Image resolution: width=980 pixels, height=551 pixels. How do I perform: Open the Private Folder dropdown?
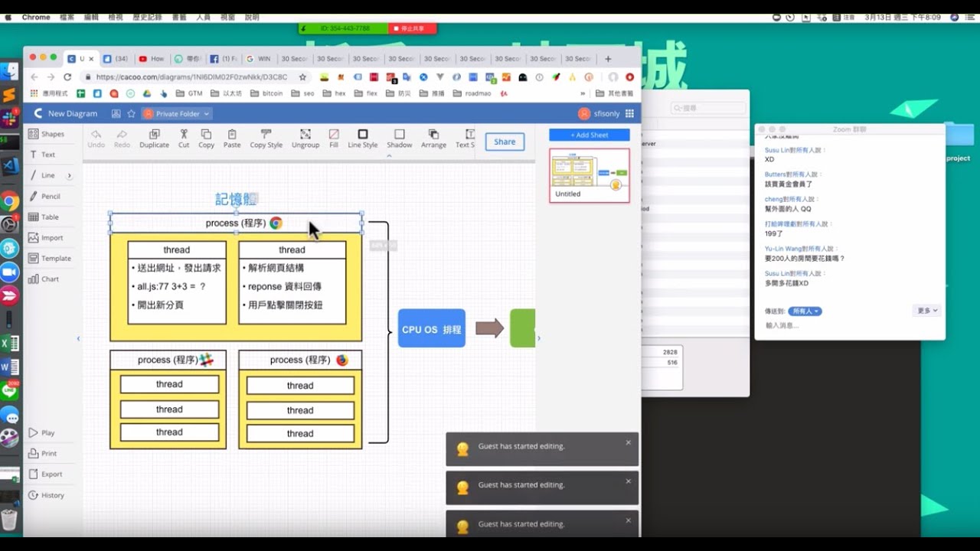[x=177, y=113]
